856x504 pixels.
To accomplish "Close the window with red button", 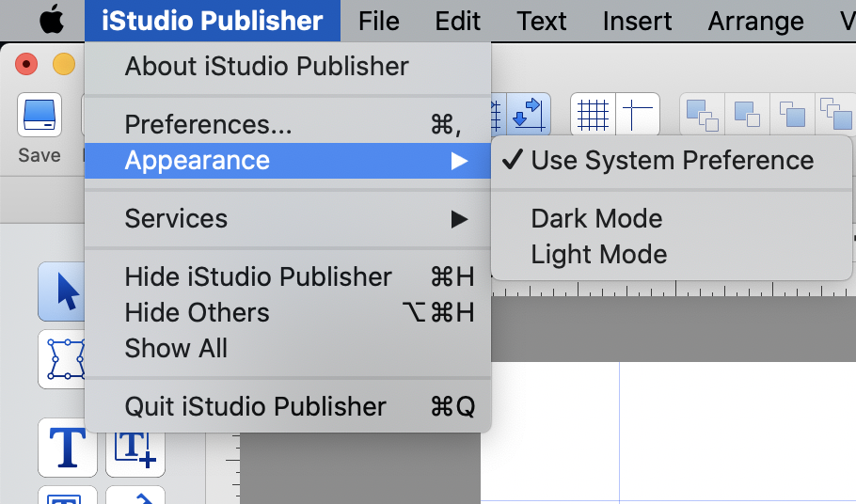I will click(x=26, y=64).
